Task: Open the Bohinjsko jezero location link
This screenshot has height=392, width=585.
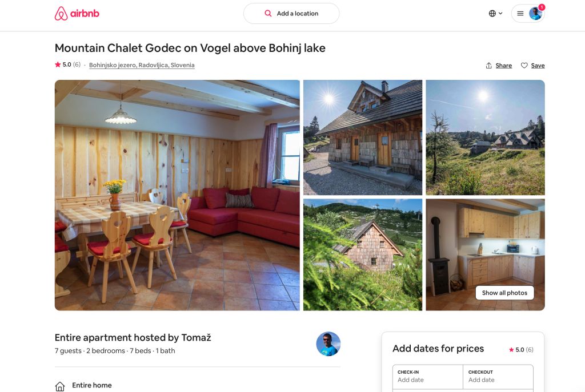Action: pos(142,65)
